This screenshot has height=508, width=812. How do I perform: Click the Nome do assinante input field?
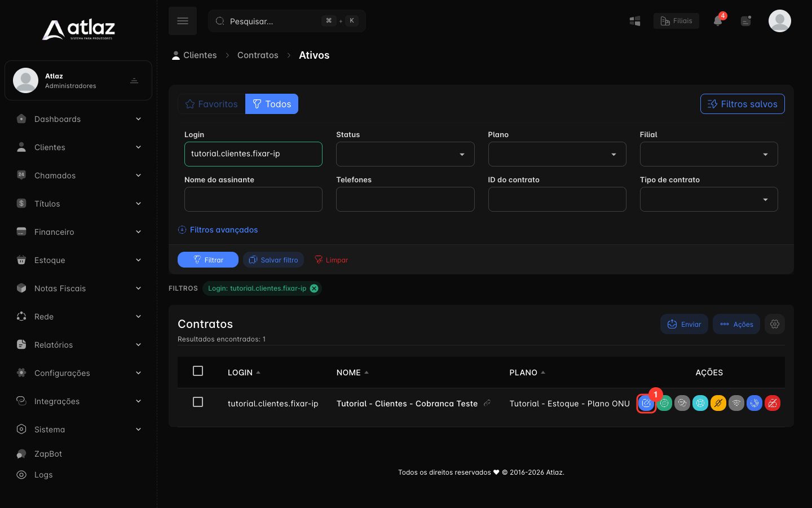(x=253, y=199)
